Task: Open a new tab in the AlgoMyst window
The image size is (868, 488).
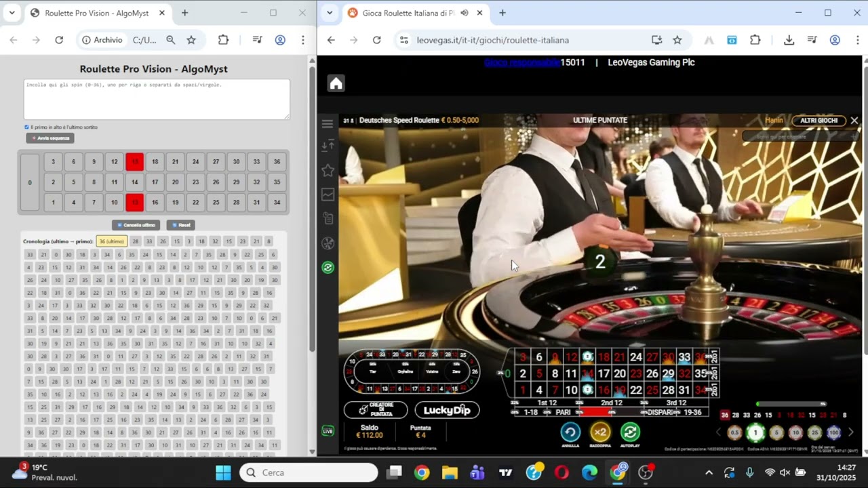Action: [184, 13]
